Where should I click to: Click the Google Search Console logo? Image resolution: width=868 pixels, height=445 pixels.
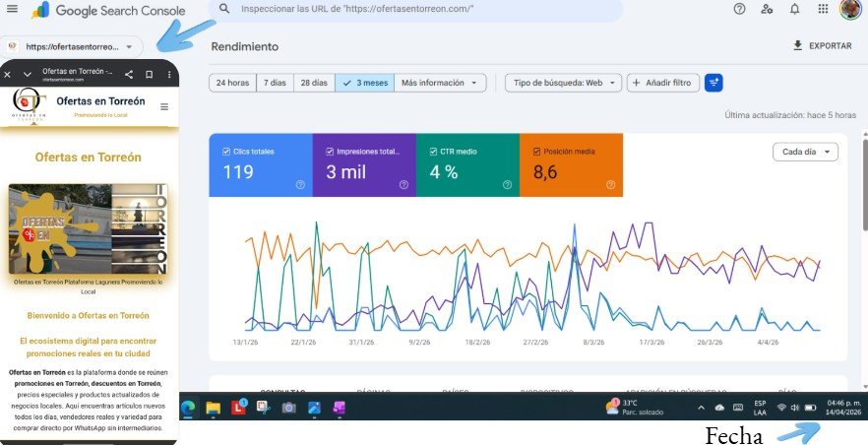[108, 10]
